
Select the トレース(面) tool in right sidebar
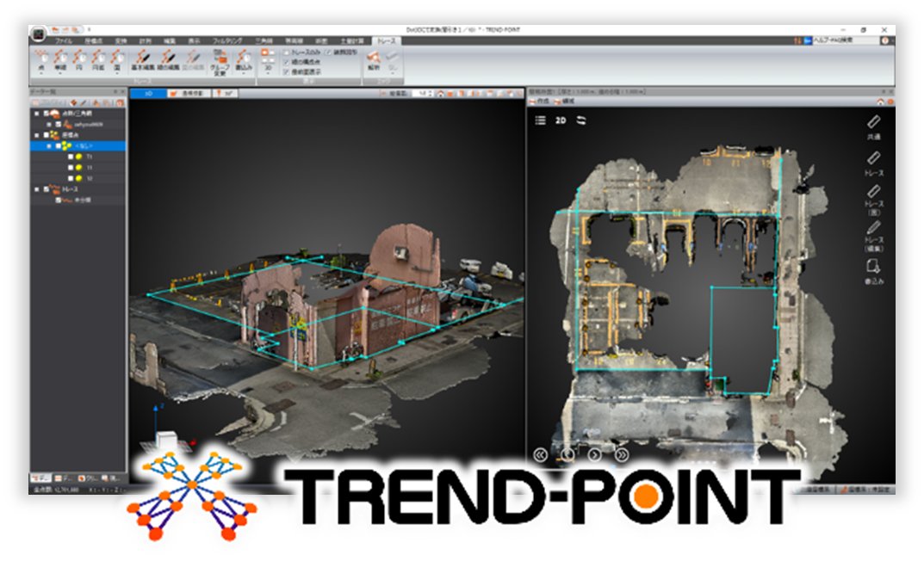[873, 199]
